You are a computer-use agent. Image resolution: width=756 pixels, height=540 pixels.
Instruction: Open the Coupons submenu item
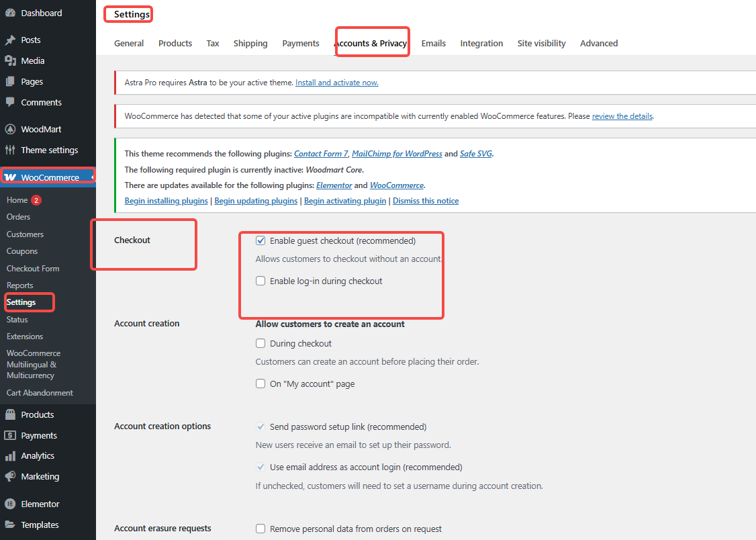[x=22, y=251]
